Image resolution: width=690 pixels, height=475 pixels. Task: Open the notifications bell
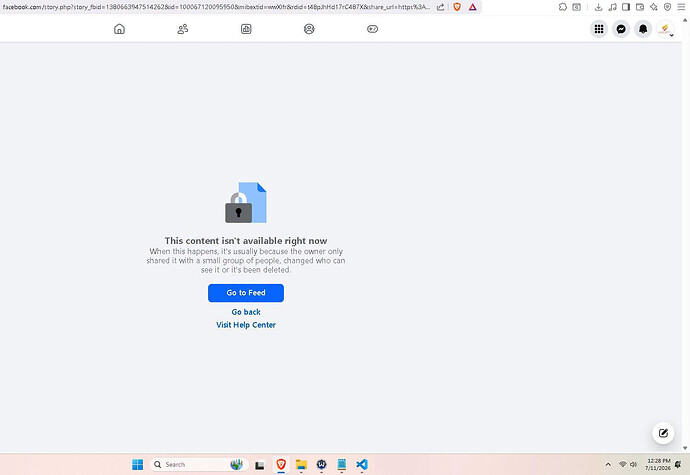tap(643, 29)
